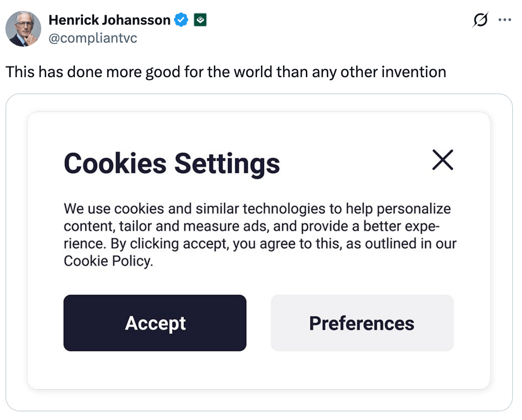Open the cookie Preferences button
The height and width of the screenshot is (420, 522).
pos(362,323)
